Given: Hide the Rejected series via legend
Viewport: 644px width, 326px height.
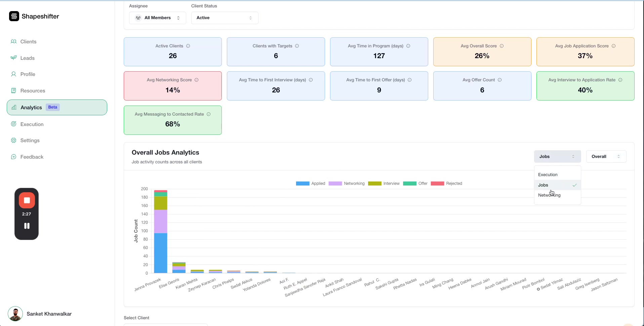Looking at the screenshot, I should click(x=447, y=184).
